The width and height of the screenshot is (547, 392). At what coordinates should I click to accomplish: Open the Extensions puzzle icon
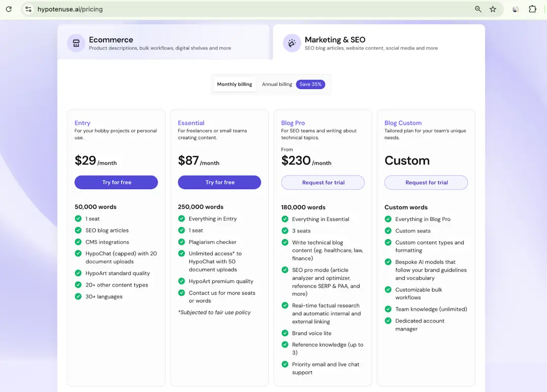(532, 9)
